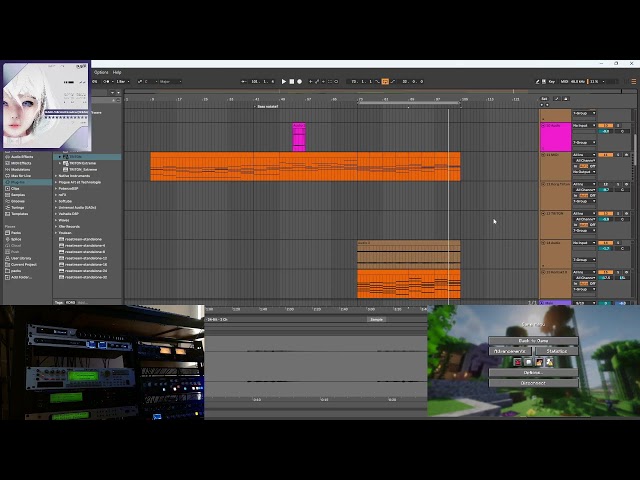Open the All Ins dropdown on track 11

tap(584, 155)
